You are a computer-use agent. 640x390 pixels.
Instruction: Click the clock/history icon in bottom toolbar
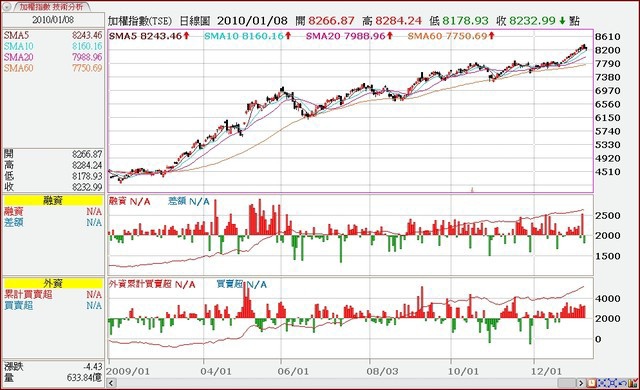pos(591,383)
